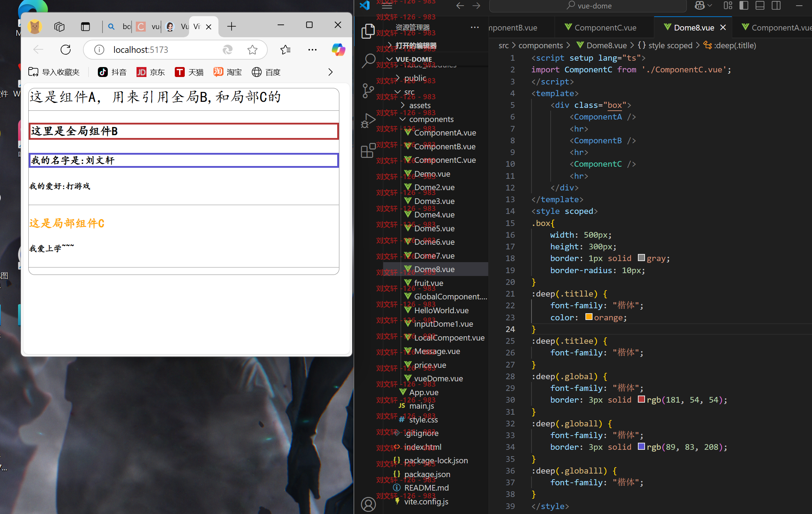The width and height of the screenshot is (812, 514).
Task: Open Run and Debug view
Action: coord(368,121)
